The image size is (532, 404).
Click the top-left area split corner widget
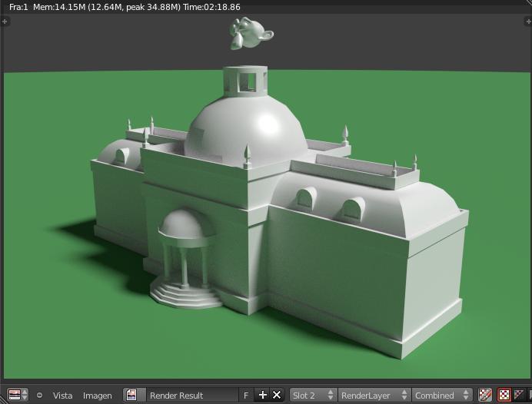click(x=5, y=21)
